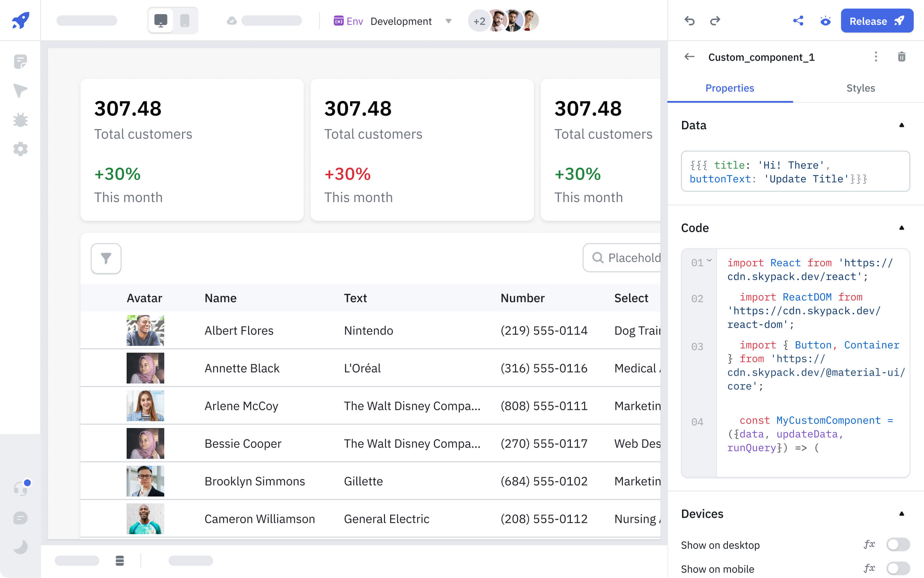924x578 pixels.
Task: Click fx button for Show on mobile
Action: [869, 568]
